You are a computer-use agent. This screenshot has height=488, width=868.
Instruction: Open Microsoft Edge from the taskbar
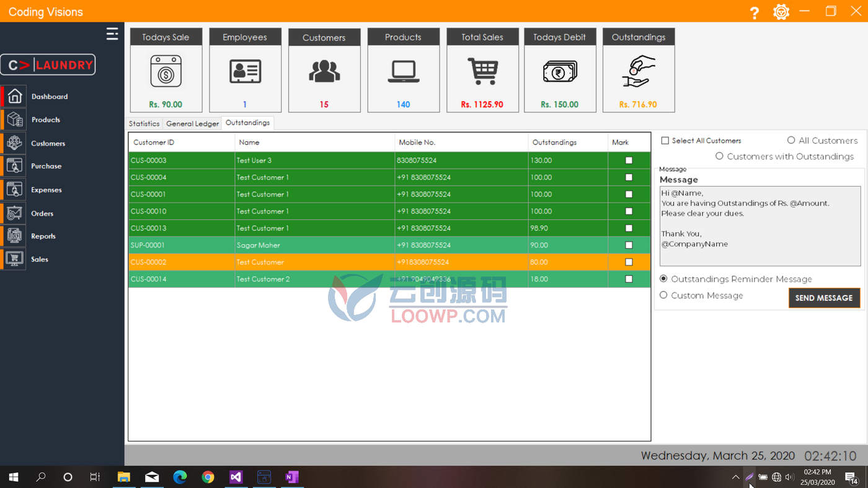[x=180, y=477]
